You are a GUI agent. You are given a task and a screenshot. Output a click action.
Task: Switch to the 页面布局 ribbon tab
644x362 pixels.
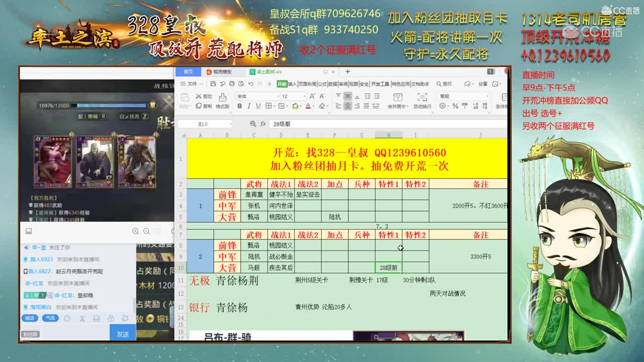[x=307, y=84]
